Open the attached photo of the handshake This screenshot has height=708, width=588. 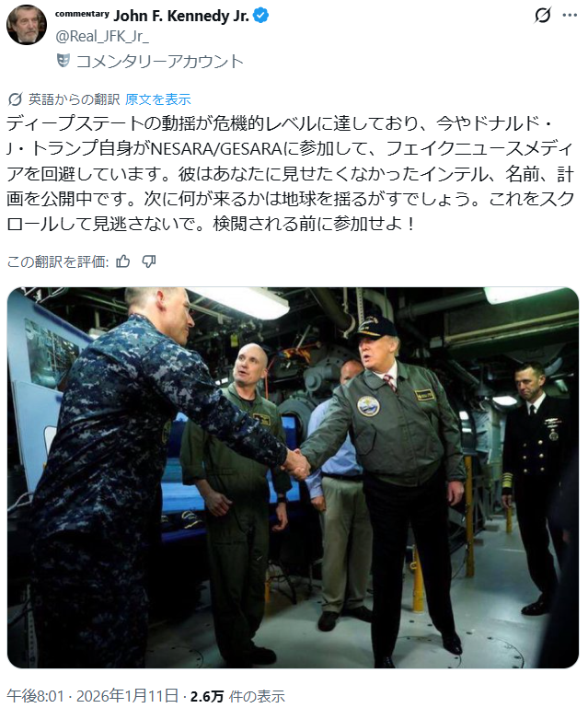coord(293,477)
